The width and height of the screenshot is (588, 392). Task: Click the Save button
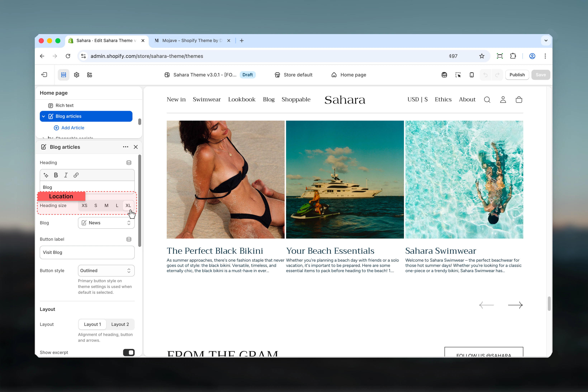pos(540,75)
